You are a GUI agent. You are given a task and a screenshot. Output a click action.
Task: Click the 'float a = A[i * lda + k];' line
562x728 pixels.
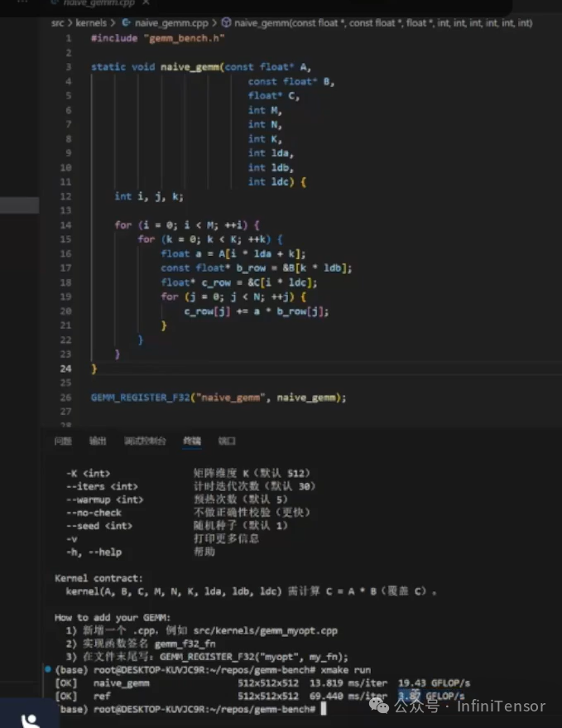point(233,254)
